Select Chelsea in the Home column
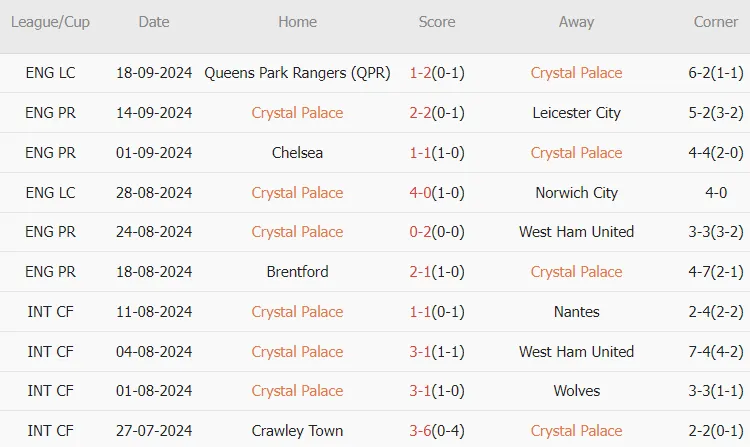The width and height of the screenshot is (750, 447). pyautogui.click(x=297, y=153)
